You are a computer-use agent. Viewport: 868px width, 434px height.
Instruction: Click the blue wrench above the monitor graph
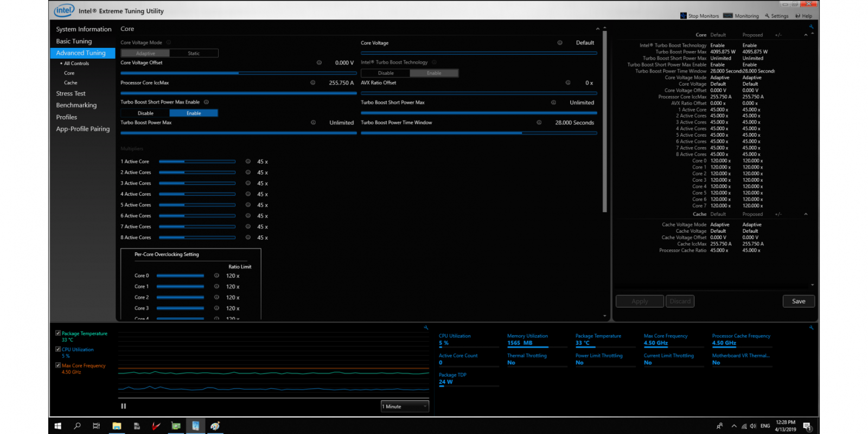pyautogui.click(x=426, y=328)
